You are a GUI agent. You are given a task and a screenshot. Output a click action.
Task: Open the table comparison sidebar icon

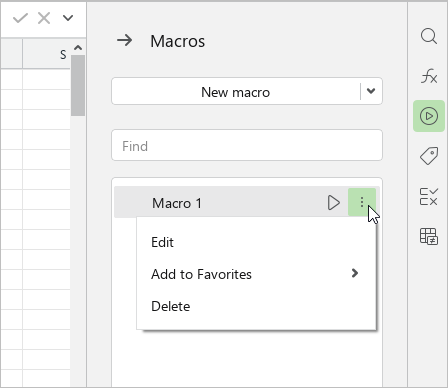[x=429, y=236]
